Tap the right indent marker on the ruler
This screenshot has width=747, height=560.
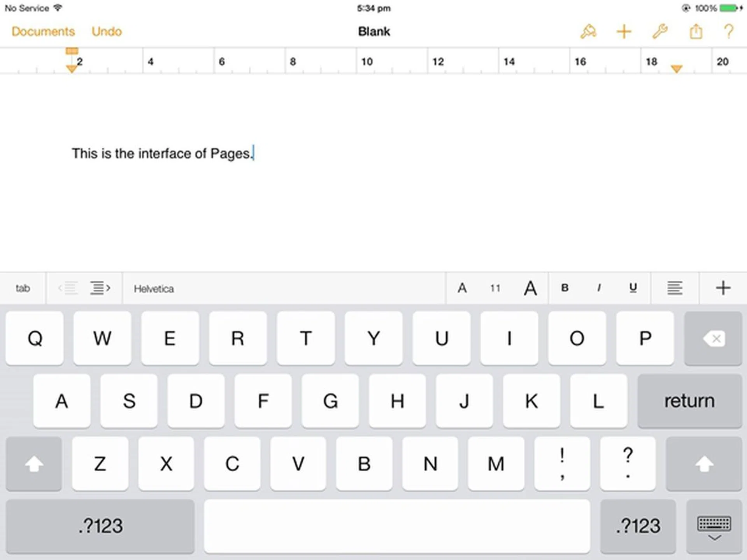point(676,68)
